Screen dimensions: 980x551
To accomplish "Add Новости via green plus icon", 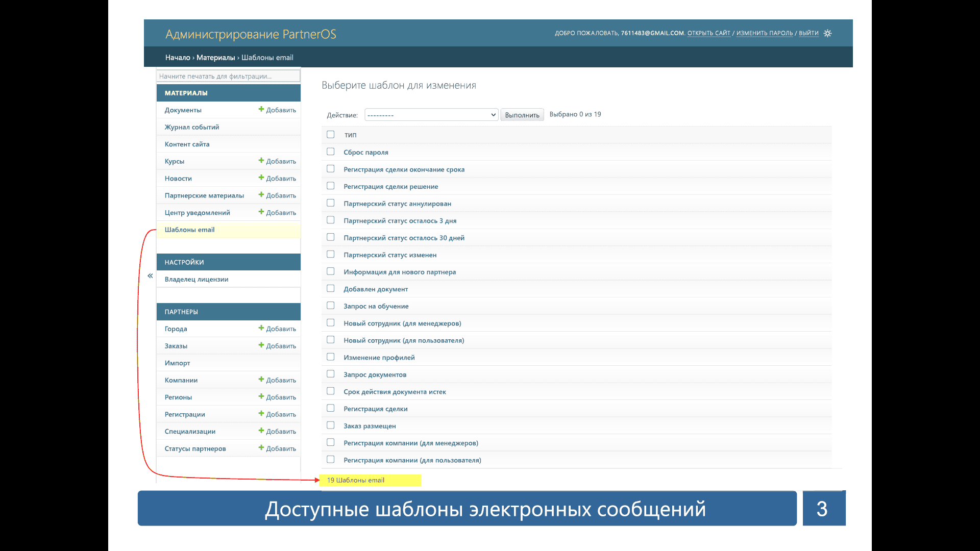I will coord(261,178).
